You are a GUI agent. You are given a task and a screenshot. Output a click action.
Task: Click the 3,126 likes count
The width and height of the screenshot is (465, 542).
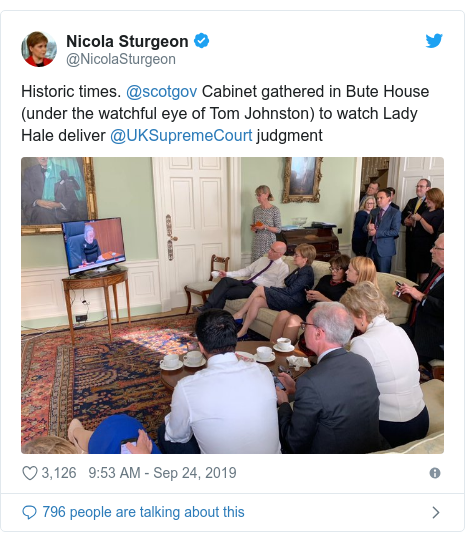(59, 473)
